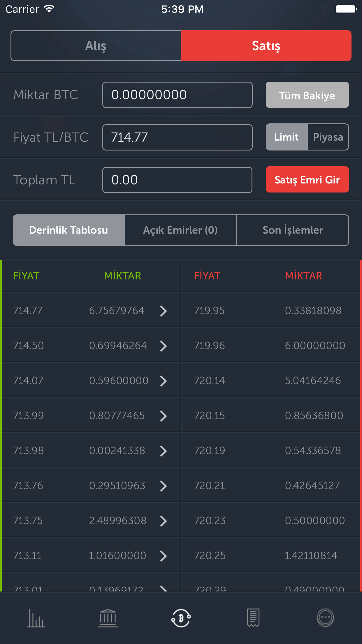Tap bid amount 6.75679764

pos(117,311)
